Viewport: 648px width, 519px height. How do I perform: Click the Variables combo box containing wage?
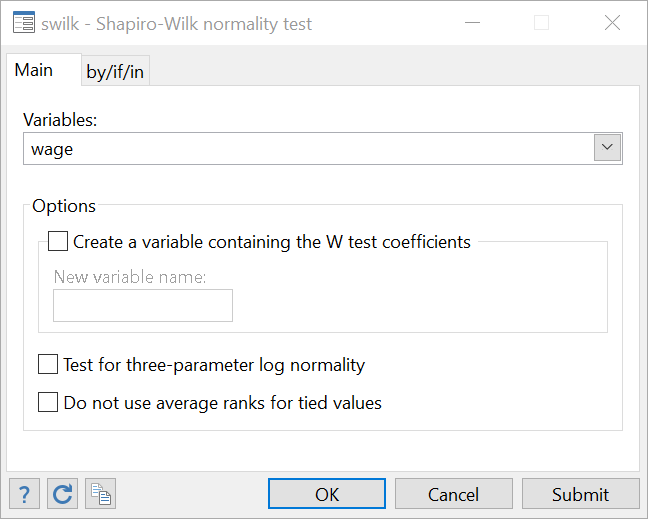(x=323, y=148)
